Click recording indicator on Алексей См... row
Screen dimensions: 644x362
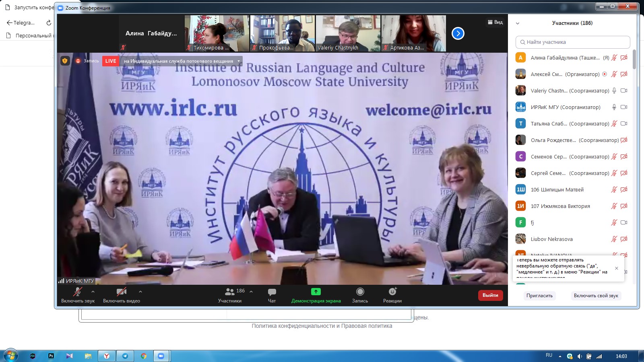605,74
